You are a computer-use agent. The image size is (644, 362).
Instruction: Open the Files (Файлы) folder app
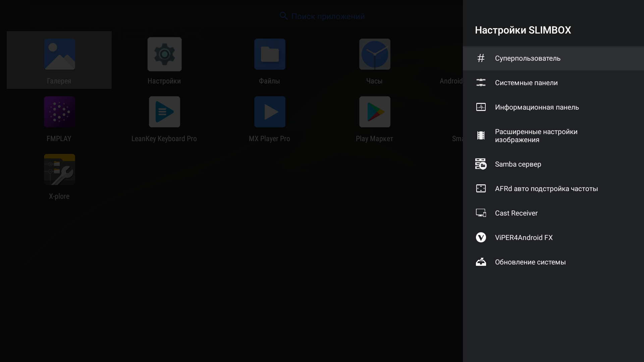[270, 54]
